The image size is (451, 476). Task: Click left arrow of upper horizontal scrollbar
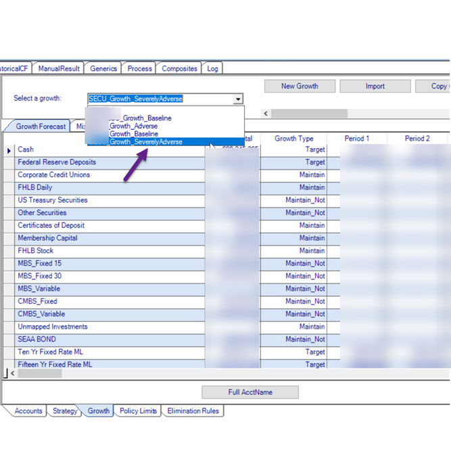click(x=266, y=114)
